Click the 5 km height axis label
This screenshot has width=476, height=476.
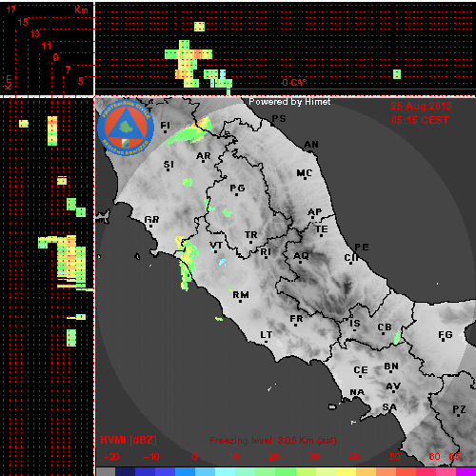coord(81,81)
